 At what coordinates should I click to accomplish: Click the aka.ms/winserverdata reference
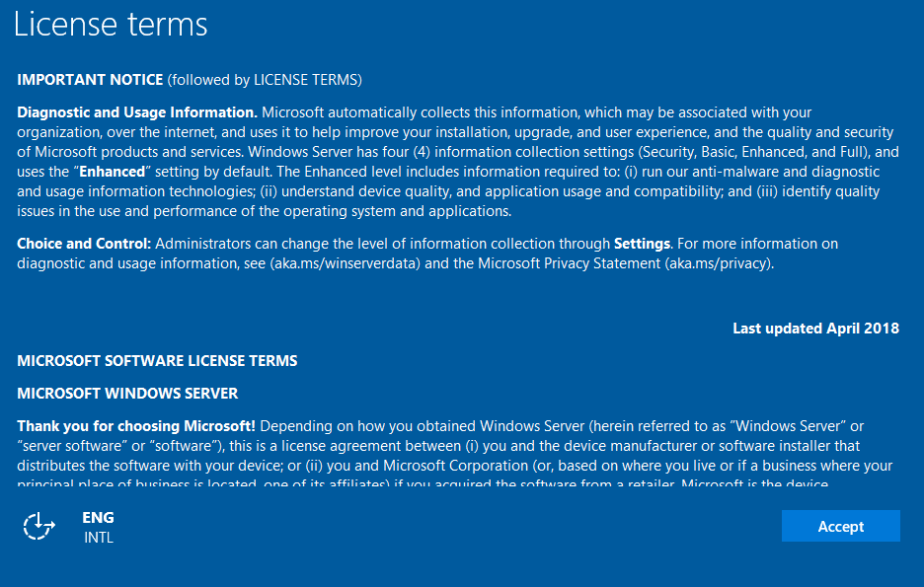click(346, 263)
